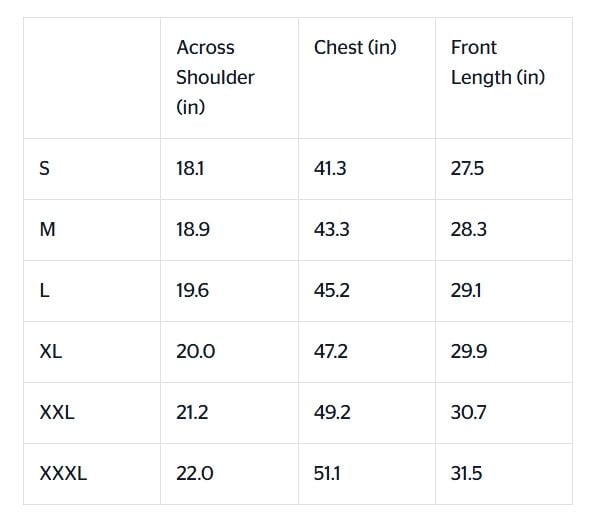Select the 28.3 front length cell
The image size is (601, 527).
469,229
